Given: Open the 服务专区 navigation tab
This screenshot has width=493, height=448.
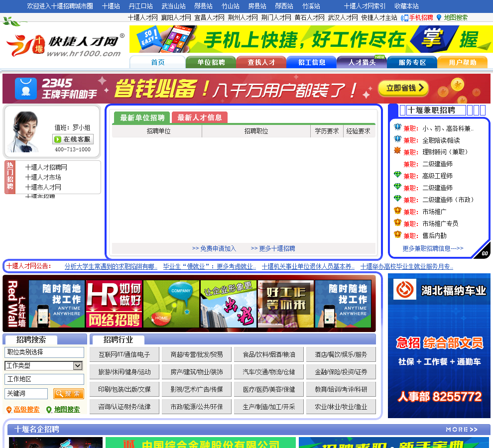Looking at the screenshot, I should click(x=412, y=62).
